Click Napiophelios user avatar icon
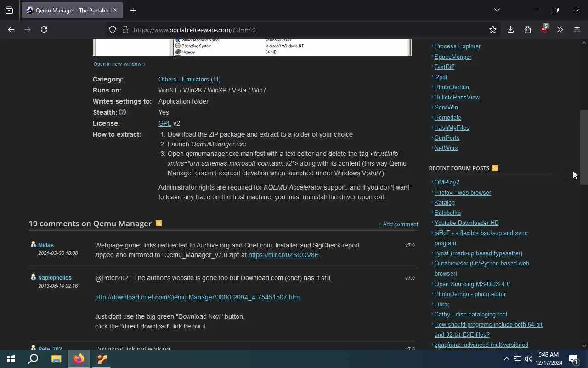This screenshot has width=588, height=368. pyautogui.click(x=33, y=277)
